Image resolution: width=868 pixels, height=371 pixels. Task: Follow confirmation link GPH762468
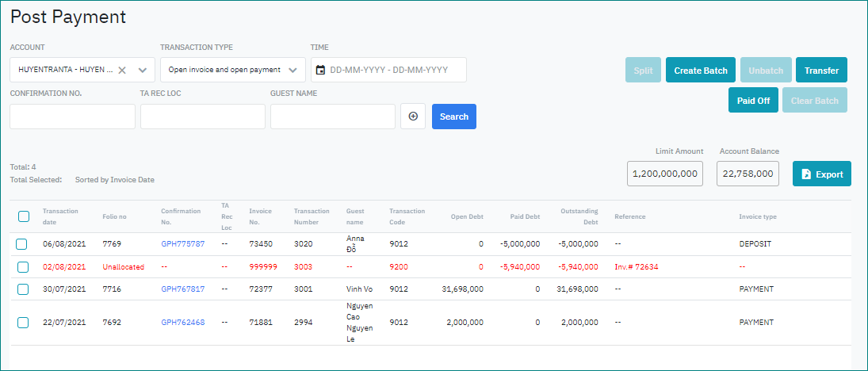pyautogui.click(x=182, y=323)
